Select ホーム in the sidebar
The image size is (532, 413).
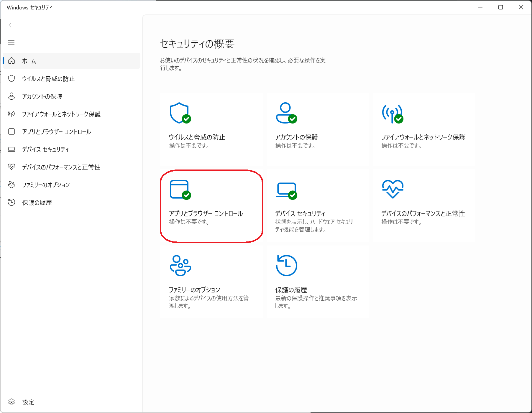pyautogui.click(x=29, y=61)
